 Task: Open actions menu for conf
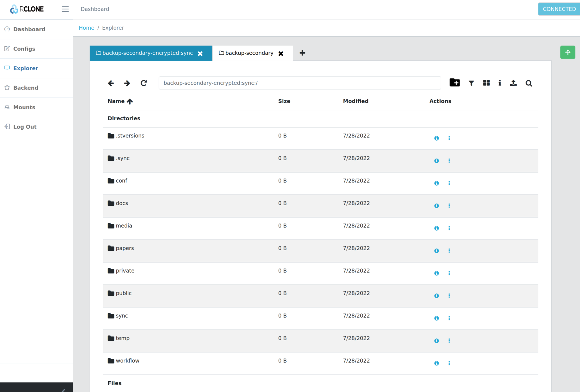coord(449,183)
